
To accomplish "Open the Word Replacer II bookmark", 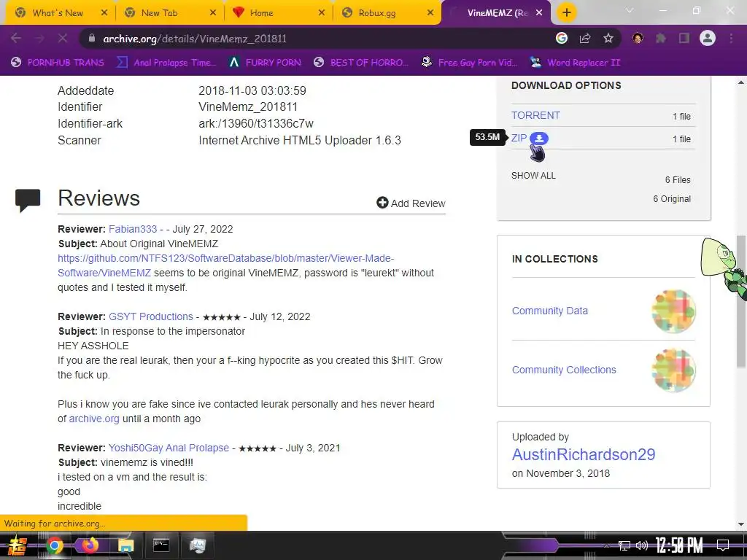I will pyautogui.click(x=575, y=63).
